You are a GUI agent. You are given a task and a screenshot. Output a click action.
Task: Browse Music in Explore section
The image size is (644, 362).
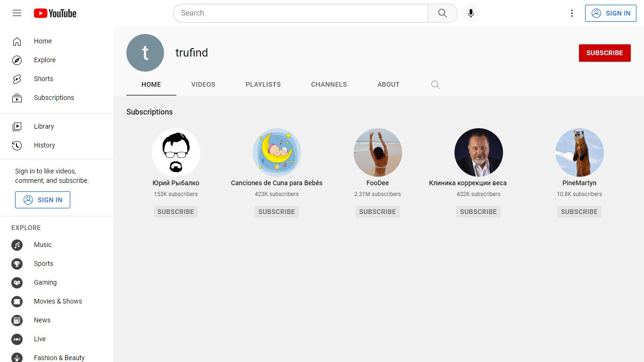pos(57,245)
